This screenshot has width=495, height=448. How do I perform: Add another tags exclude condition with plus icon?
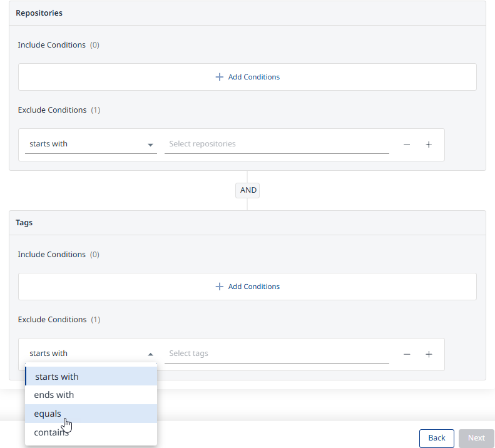pyautogui.click(x=429, y=354)
